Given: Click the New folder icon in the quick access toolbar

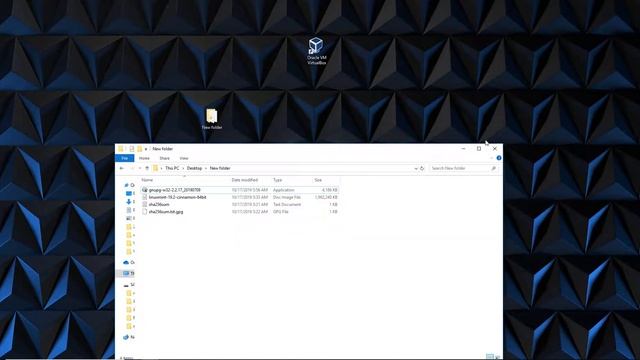Looking at the screenshot, I should coord(139,149).
